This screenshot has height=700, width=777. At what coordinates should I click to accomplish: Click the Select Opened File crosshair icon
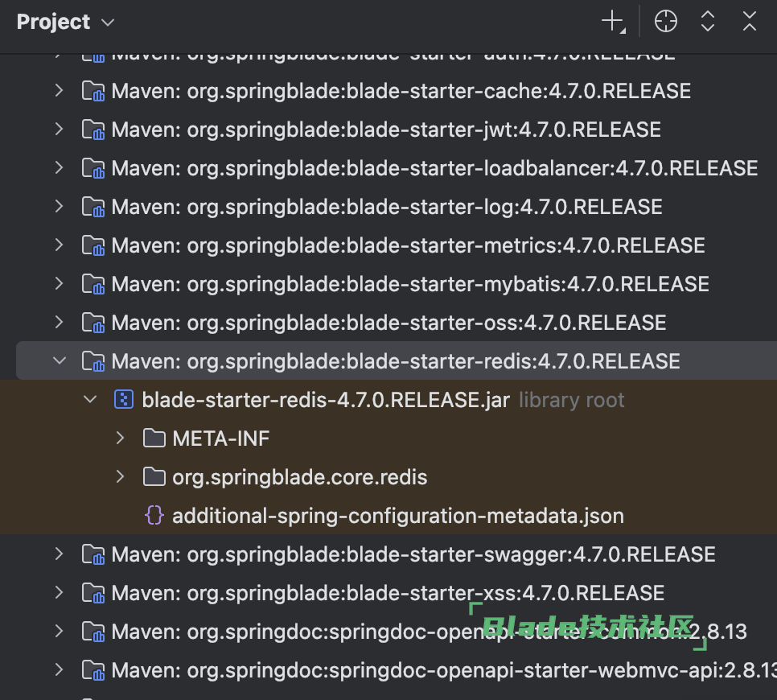[x=666, y=23]
